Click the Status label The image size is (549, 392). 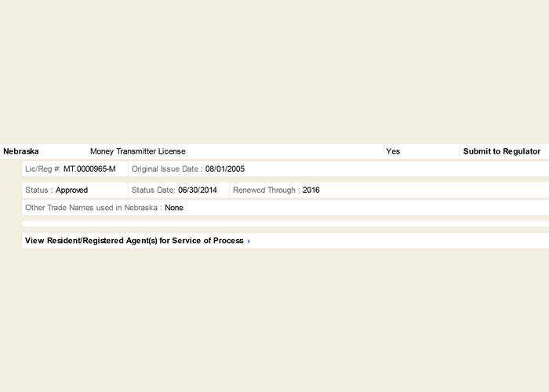point(38,190)
